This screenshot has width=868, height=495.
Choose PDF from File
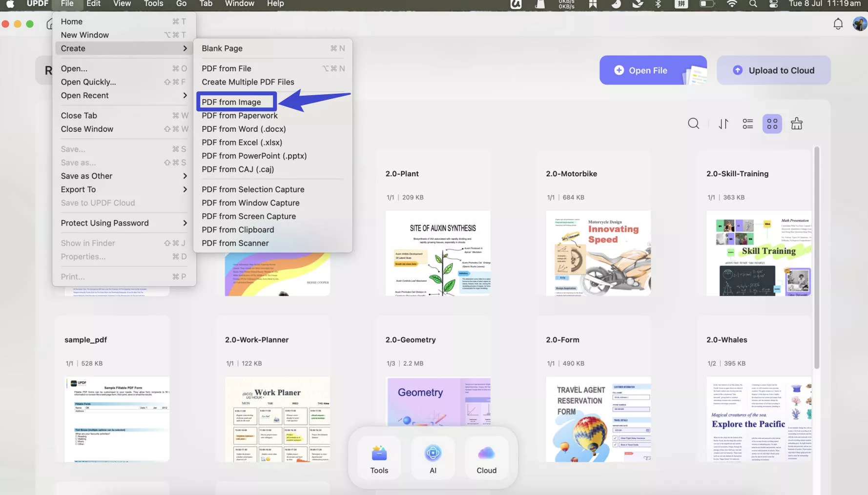tap(273, 68)
